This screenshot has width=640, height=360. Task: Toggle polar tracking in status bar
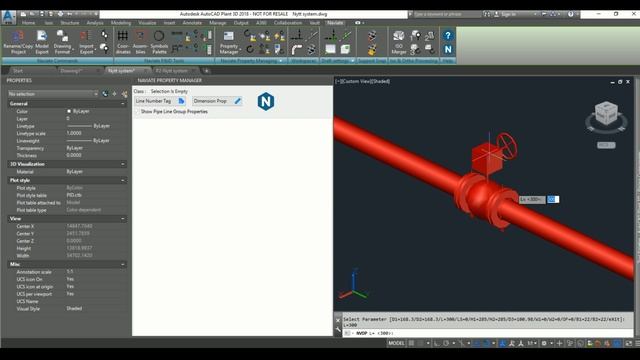pos(446,343)
